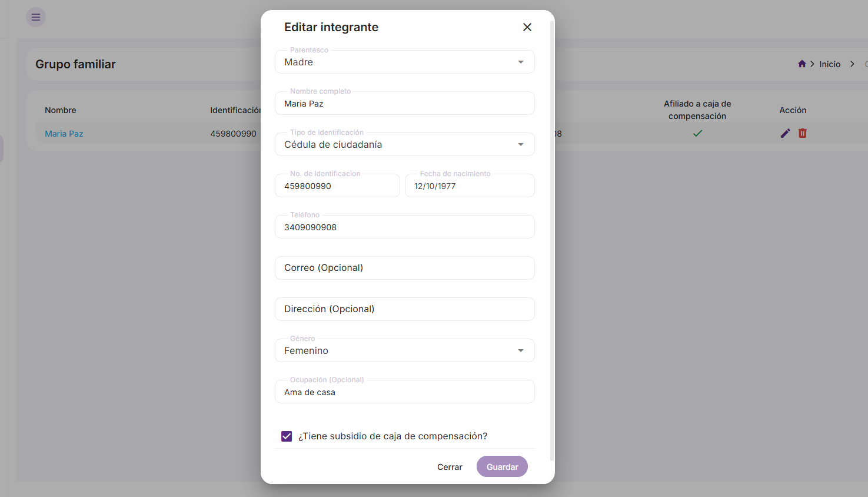Open the Parentesco dropdown
This screenshot has height=497, width=868.
click(405, 62)
